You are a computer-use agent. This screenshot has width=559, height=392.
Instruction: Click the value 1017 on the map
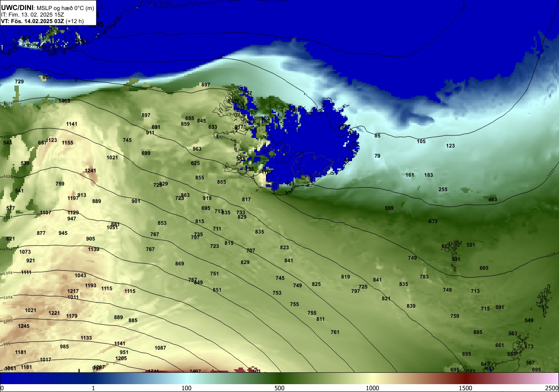click(x=45, y=360)
